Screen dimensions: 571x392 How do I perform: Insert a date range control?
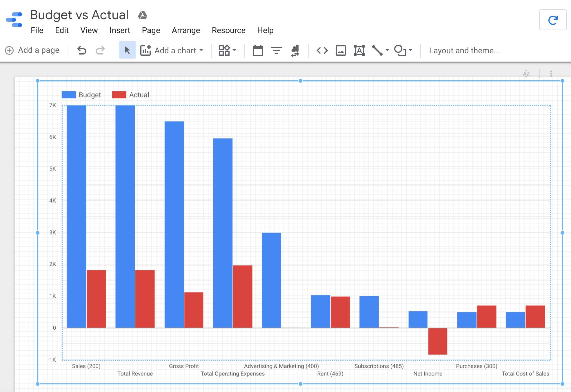coord(258,50)
